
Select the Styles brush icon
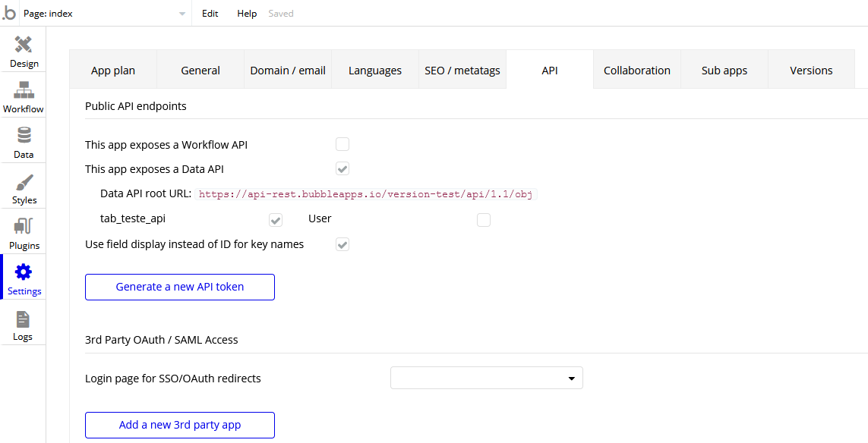pyautogui.click(x=24, y=182)
